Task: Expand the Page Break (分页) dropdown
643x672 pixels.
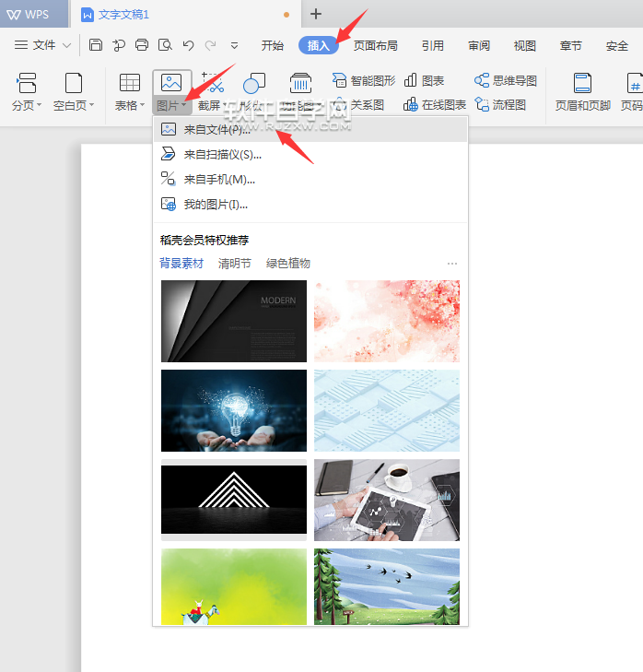Action: click(x=39, y=106)
